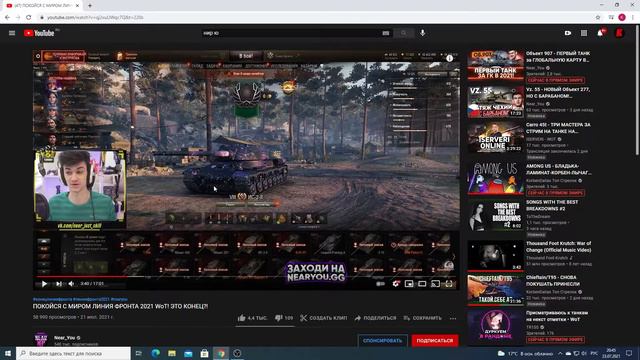This screenshot has height=360, width=640.
Task: Show hidden system tray icons
Action: point(560,353)
